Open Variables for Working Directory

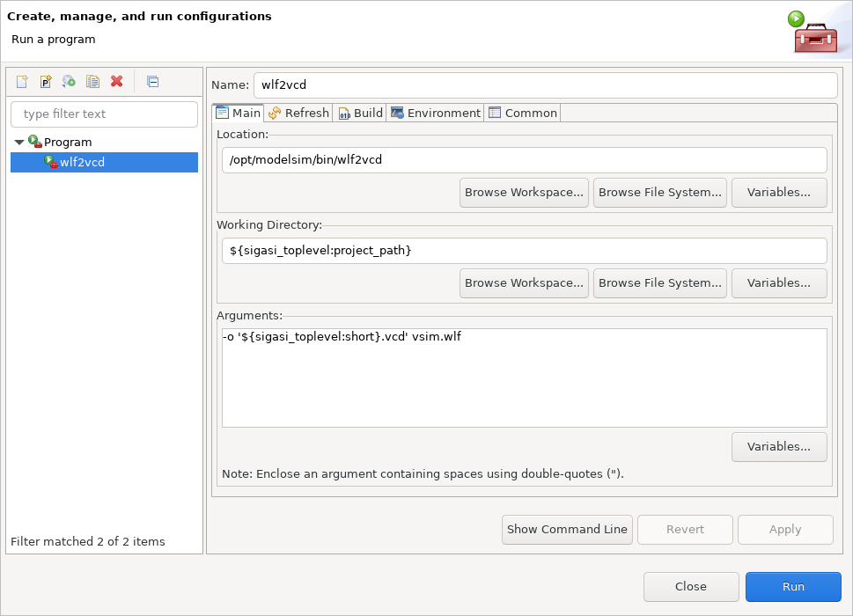tap(779, 283)
